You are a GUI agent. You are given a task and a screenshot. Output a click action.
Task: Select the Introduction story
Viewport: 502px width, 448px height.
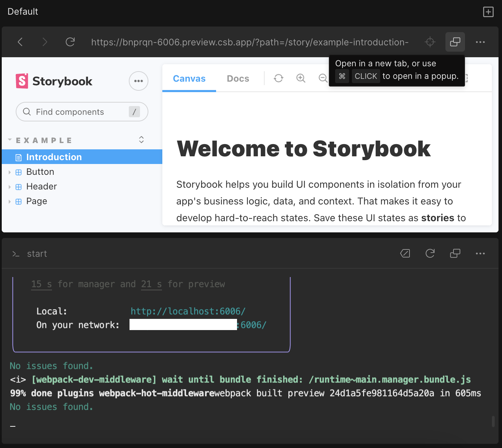82,157
